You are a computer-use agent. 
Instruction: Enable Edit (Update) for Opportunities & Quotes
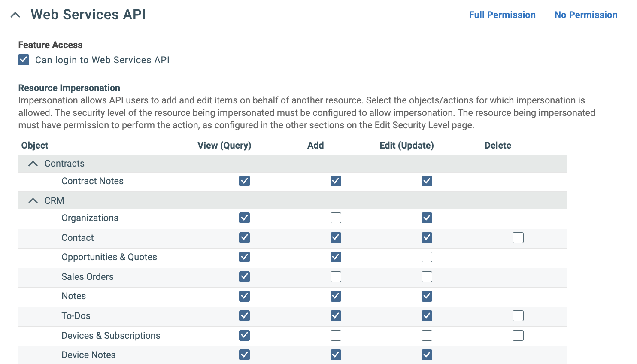427,257
